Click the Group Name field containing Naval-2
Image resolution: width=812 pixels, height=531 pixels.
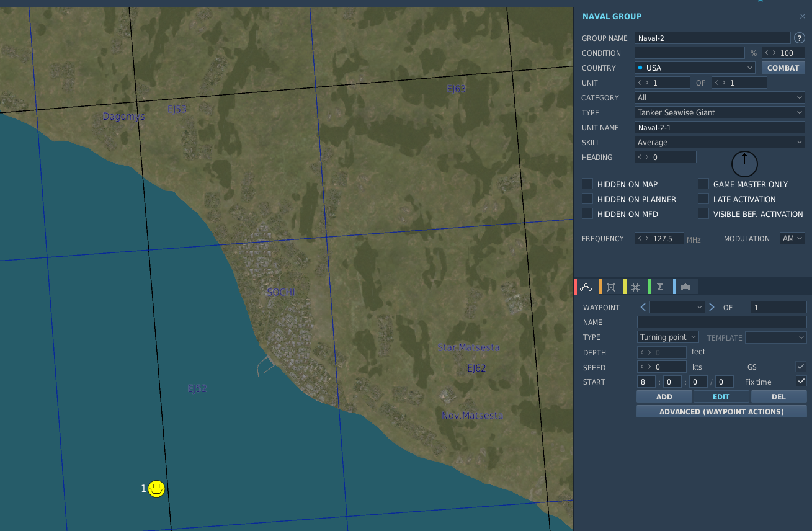(x=713, y=38)
